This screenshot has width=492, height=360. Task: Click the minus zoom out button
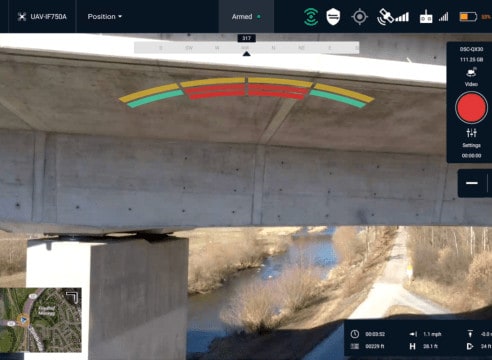pos(472,183)
